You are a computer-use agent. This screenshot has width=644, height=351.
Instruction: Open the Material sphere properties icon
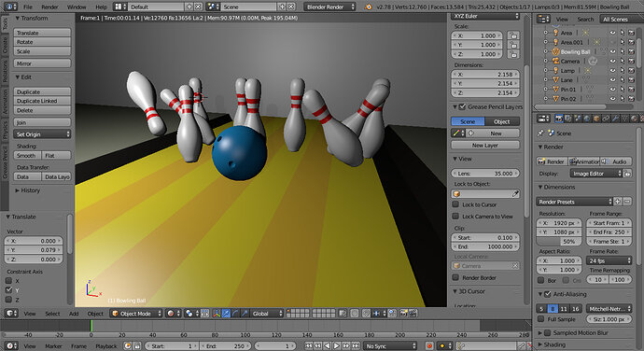[x=634, y=119]
